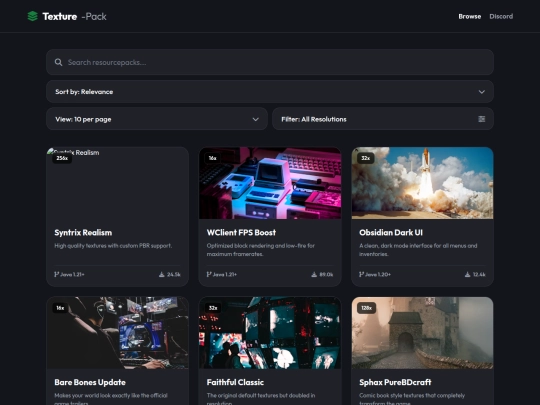Click the search magnifier icon

click(59, 62)
